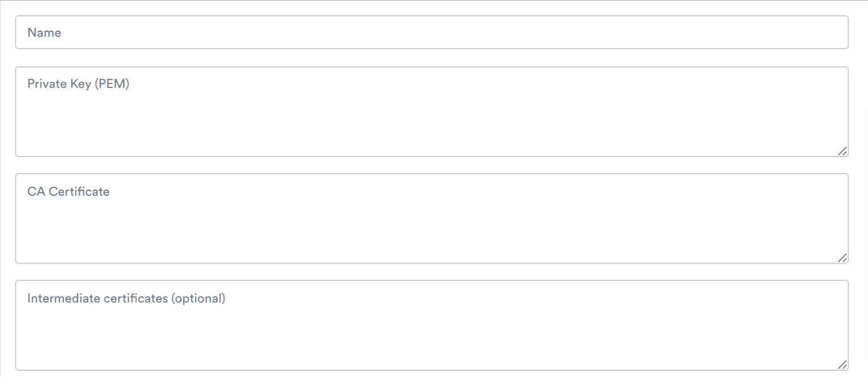Place cursor in center of Private Key textarea
This screenshot has height=377, width=868.
click(432, 112)
